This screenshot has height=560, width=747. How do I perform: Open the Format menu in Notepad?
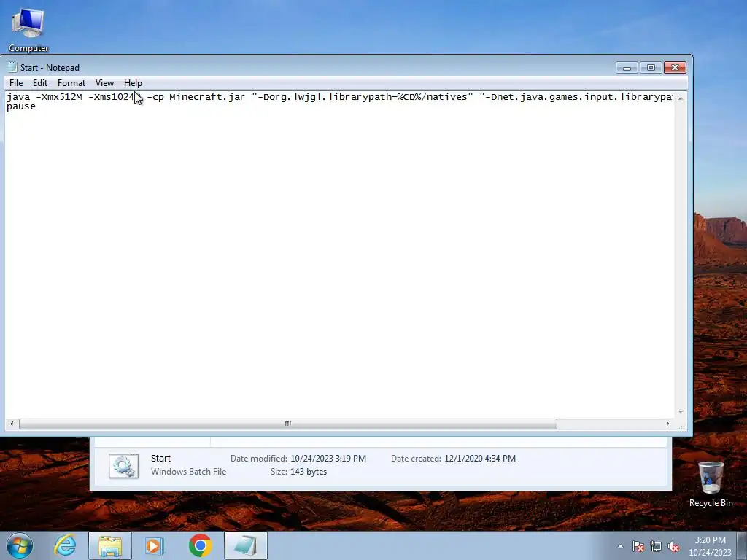point(71,83)
